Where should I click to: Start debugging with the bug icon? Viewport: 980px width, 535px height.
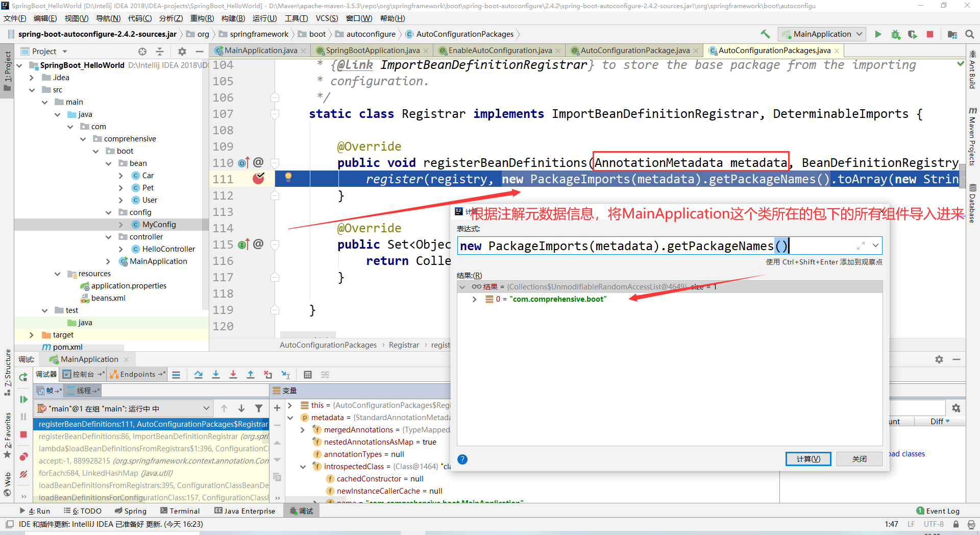pos(895,34)
